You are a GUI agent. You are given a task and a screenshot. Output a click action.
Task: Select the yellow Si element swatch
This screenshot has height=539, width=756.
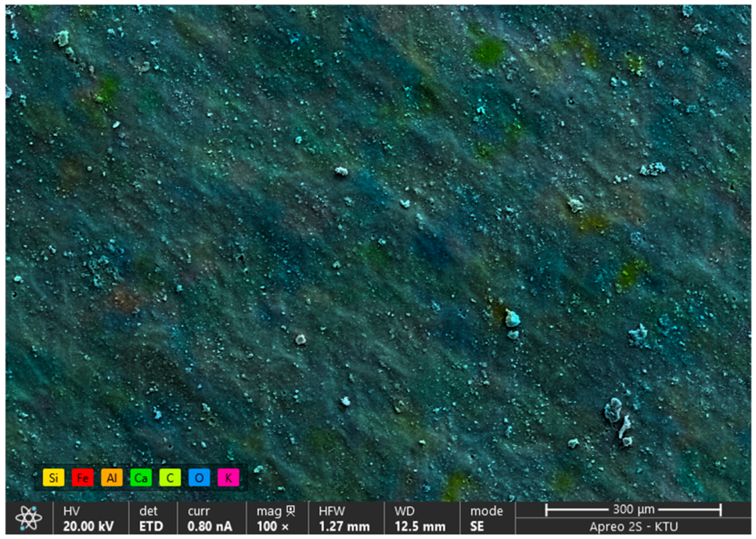(53, 478)
